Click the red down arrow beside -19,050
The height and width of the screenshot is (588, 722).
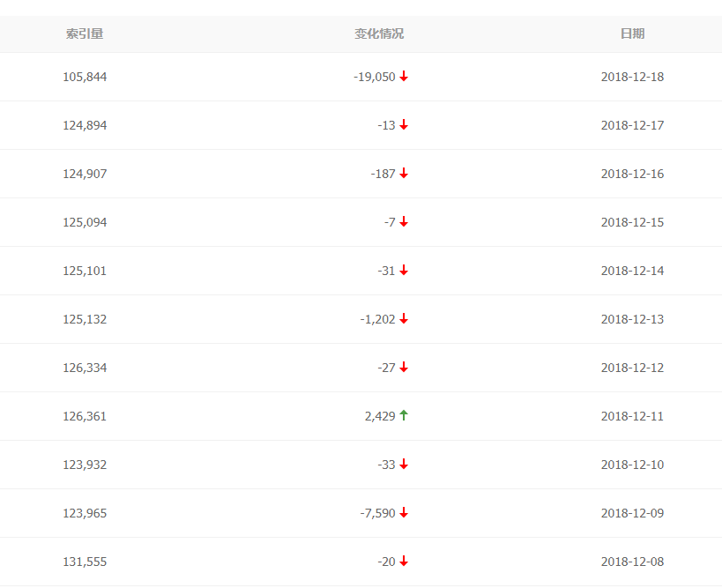point(404,77)
